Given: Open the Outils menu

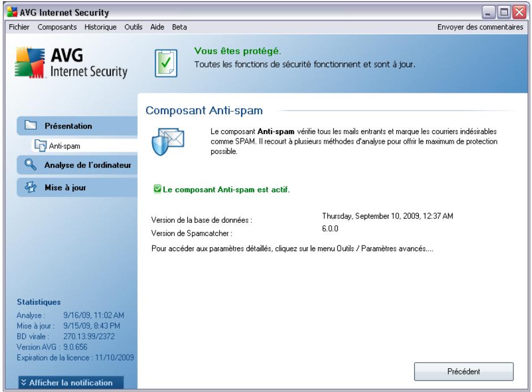Looking at the screenshot, I should 134,27.
